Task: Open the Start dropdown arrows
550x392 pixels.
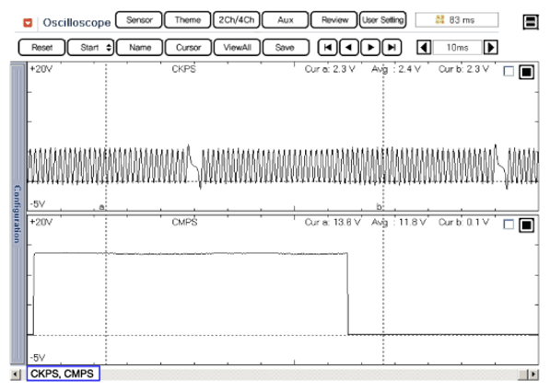Action: (109, 47)
